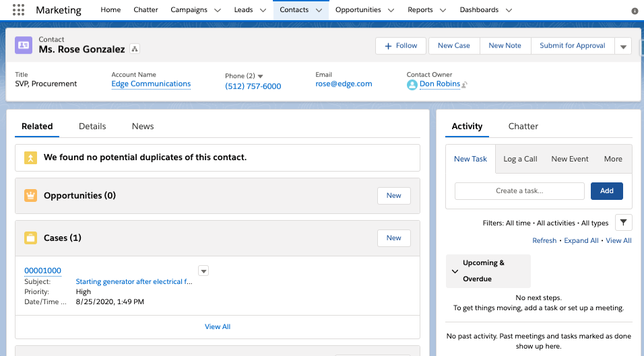644x356 pixels.
Task: Open Contacts tab dropdown chevron
Action: coord(319,10)
